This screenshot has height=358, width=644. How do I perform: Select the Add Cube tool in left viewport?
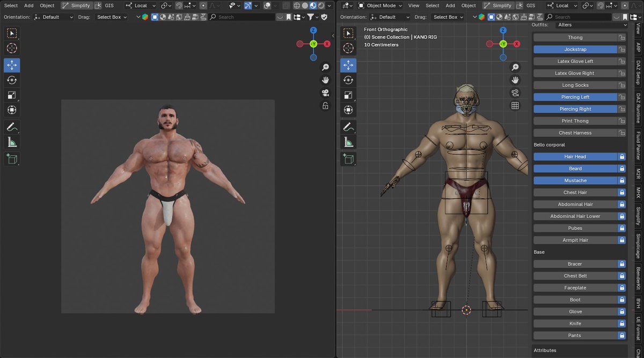12,159
